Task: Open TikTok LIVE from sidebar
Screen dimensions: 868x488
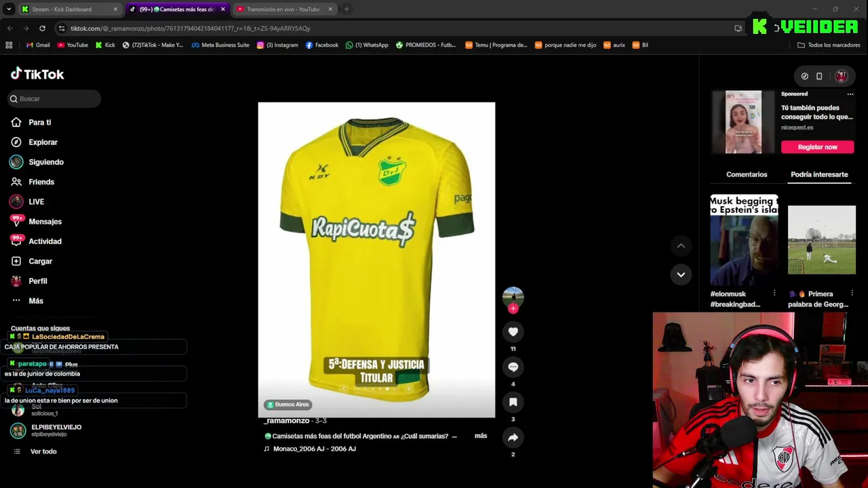Action: point(27,202)
